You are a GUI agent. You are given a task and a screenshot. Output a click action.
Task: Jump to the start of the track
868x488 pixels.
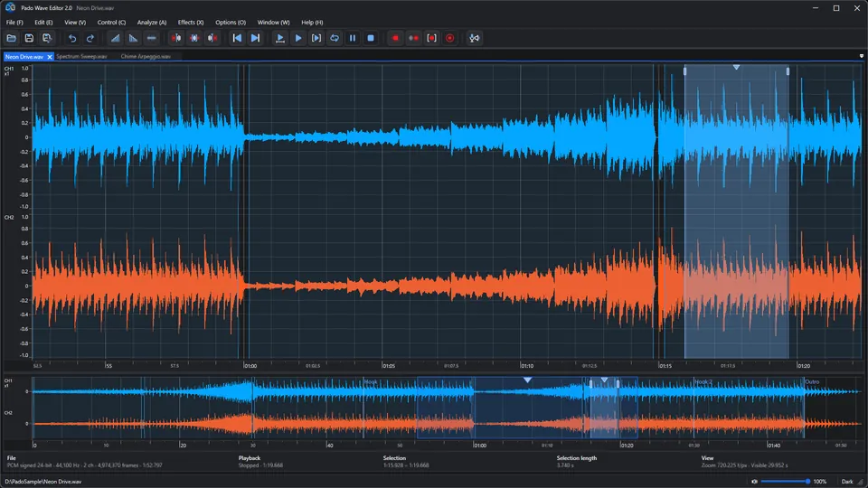pos(237,38)
